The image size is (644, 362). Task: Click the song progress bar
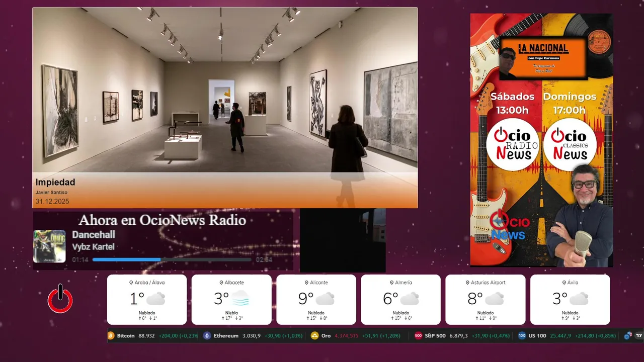pyautogui.click(x=172, y=259)
